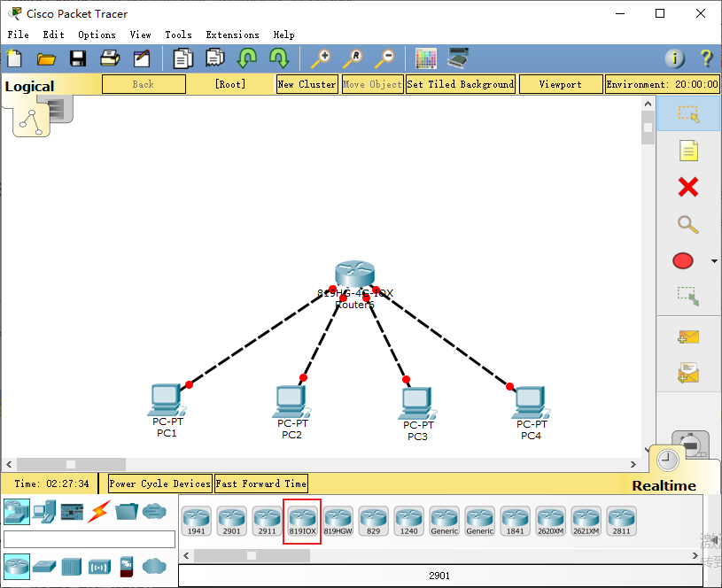The image size is (722, 588).
Task: Select Components category
Action: click(x=72, y=512)
